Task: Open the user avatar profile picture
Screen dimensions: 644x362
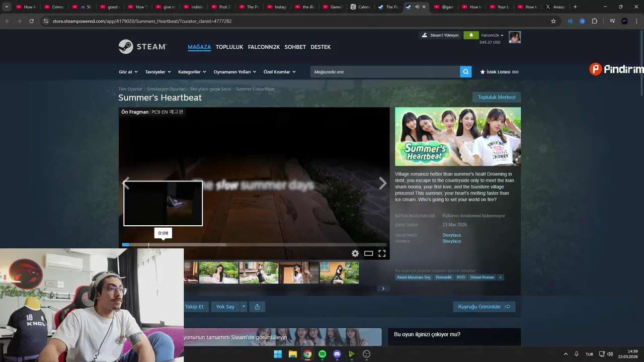Action: pos(515,37)
